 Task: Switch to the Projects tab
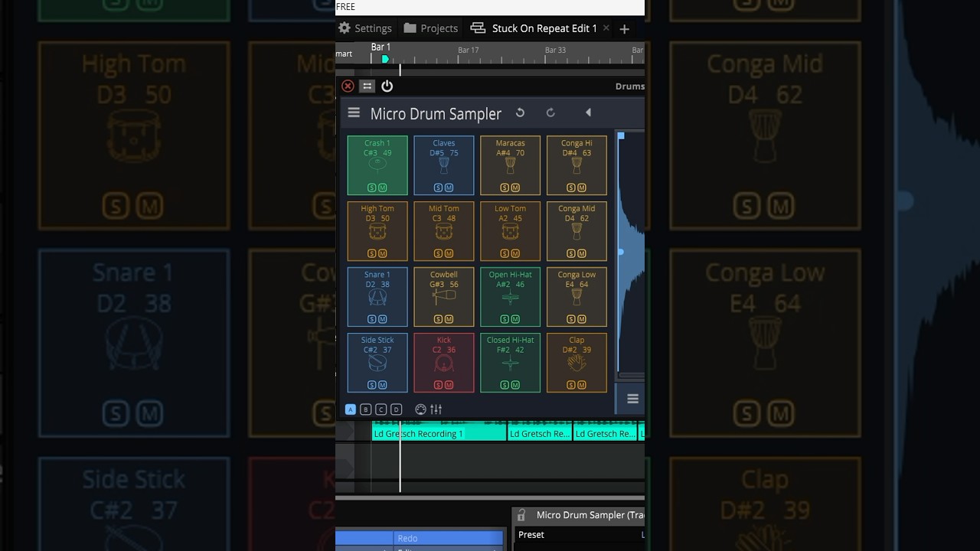click(430, 28)
